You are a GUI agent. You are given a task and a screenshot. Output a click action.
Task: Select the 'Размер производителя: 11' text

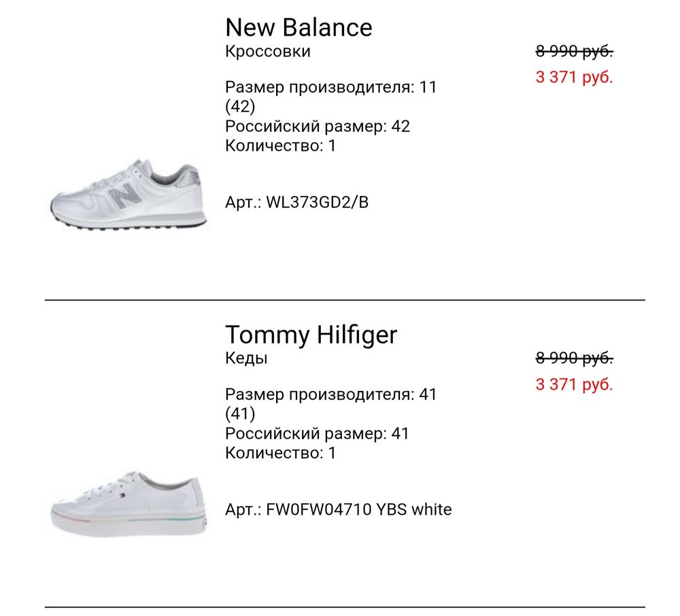[330, 87]
